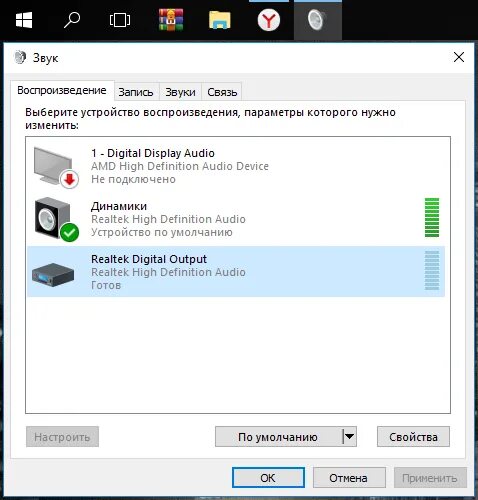
Task: Click the "Не подключено" status text
Action: [133, 179]
